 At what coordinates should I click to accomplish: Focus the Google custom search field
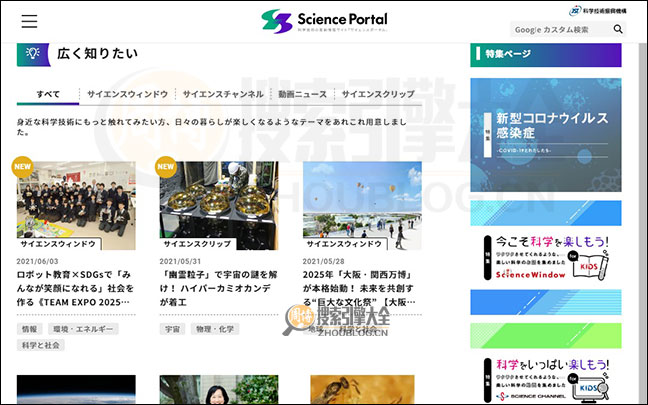[560, 29]
